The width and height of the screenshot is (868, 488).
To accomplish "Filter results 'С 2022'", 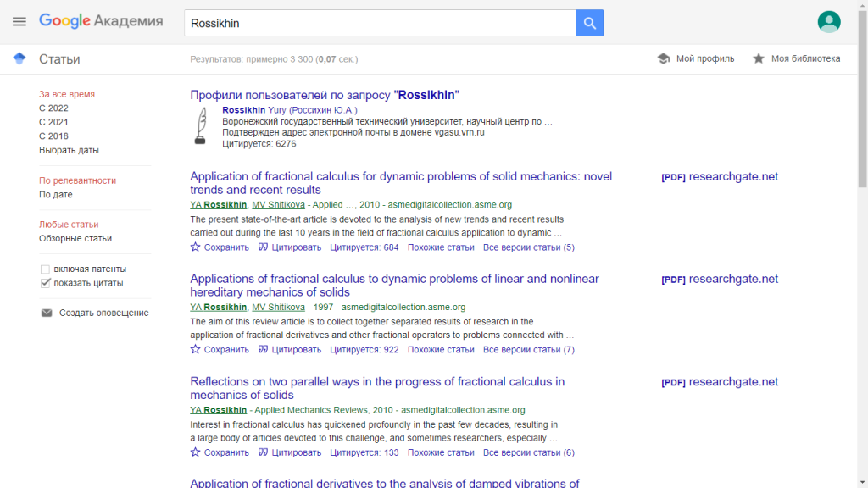I will pos(53,108).
